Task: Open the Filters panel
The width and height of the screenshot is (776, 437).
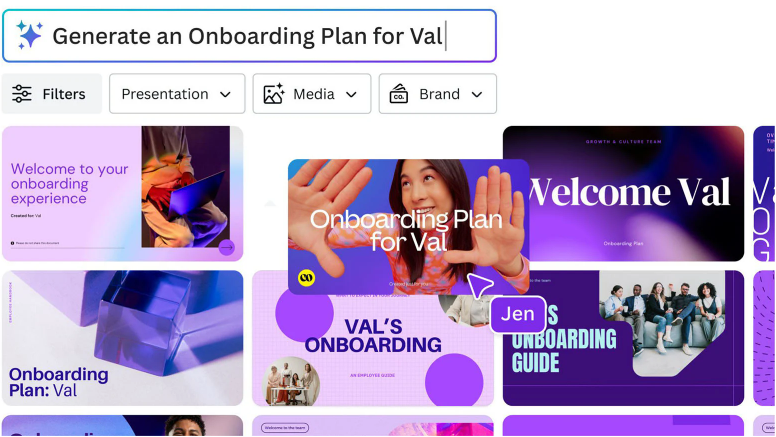Action: [x=51, y=94]
